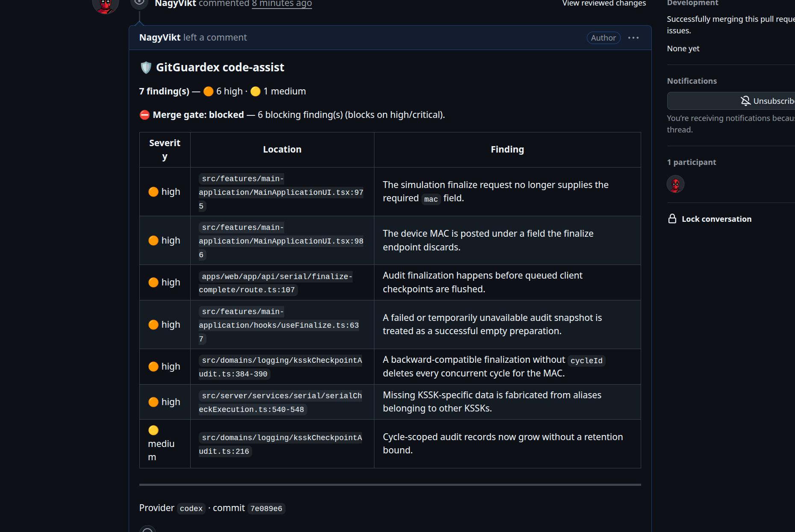Open the comment options three-dot menu
The image size is (795, 532).
633,38
